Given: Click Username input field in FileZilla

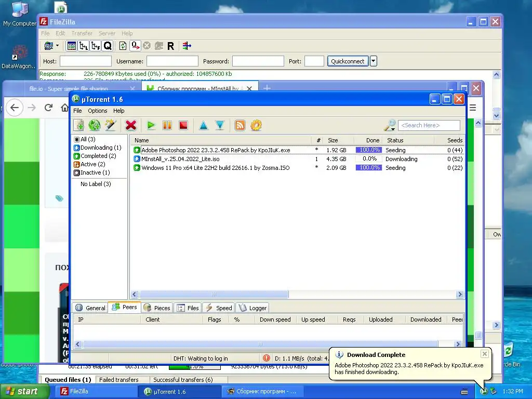Looking at the screenshot, I should pyautogui.click(x=172, y=61).
